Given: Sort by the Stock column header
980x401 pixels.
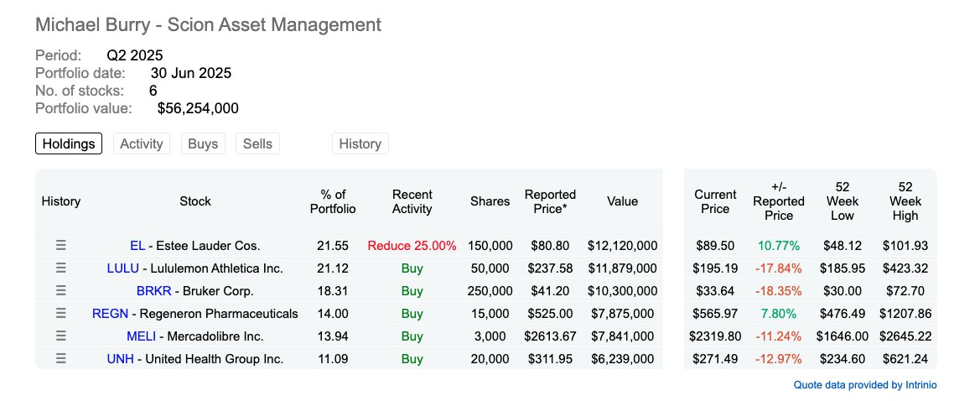Looking at the screenshot, I should (x=195, y=201).
